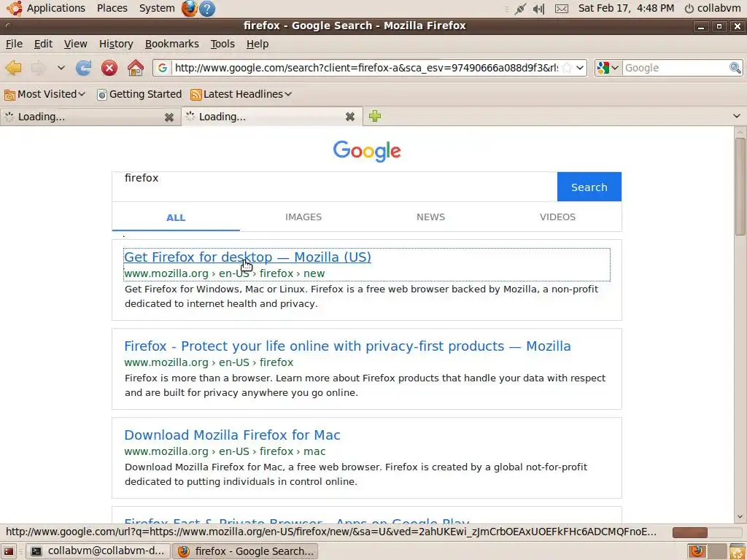Click the Firefox workspace switcher icon

pyautogui.click(x=697, y=551)
